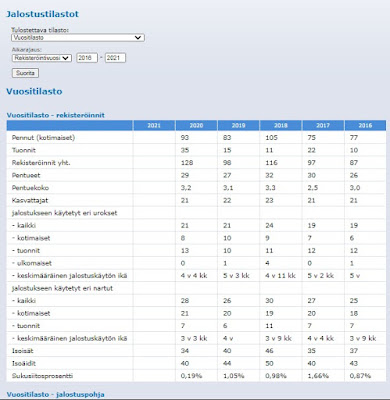
Task: Select the Pentuekoko row label
Action: [x=30, y=188]
